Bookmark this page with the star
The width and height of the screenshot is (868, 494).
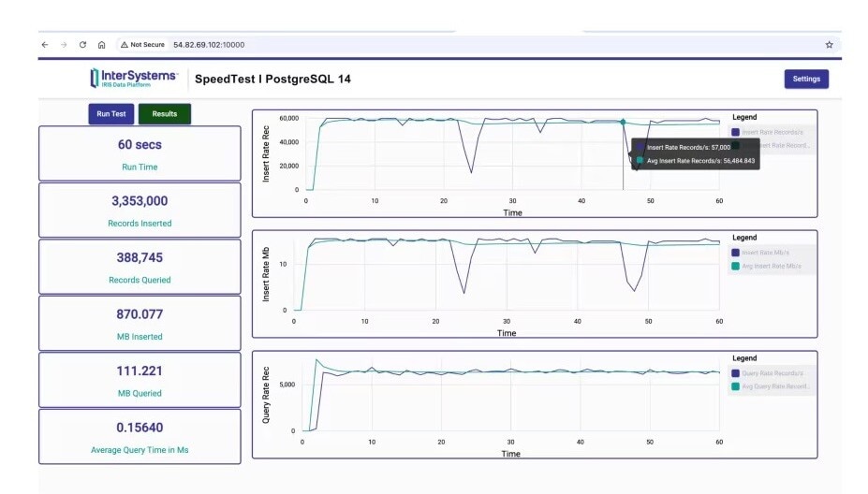coord(829,45)
